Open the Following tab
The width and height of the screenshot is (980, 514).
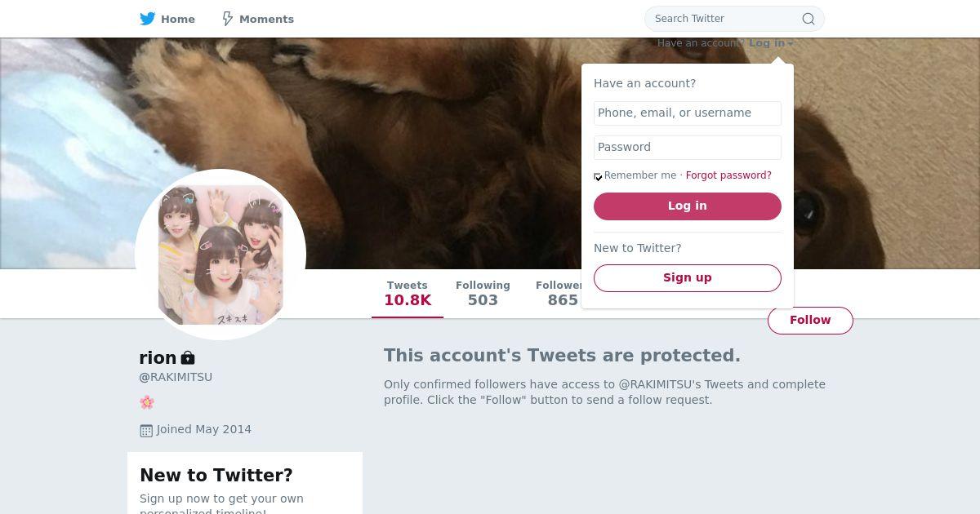(x=483, y=294)
